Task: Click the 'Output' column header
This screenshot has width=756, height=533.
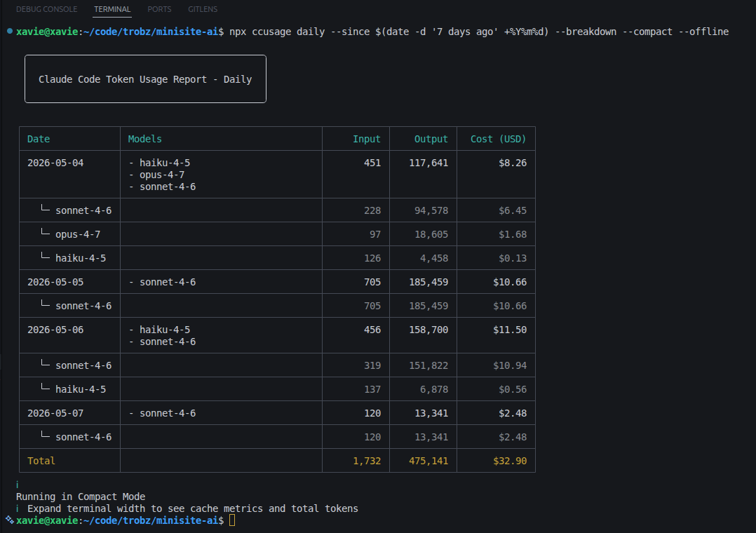Action: [431, 139]
